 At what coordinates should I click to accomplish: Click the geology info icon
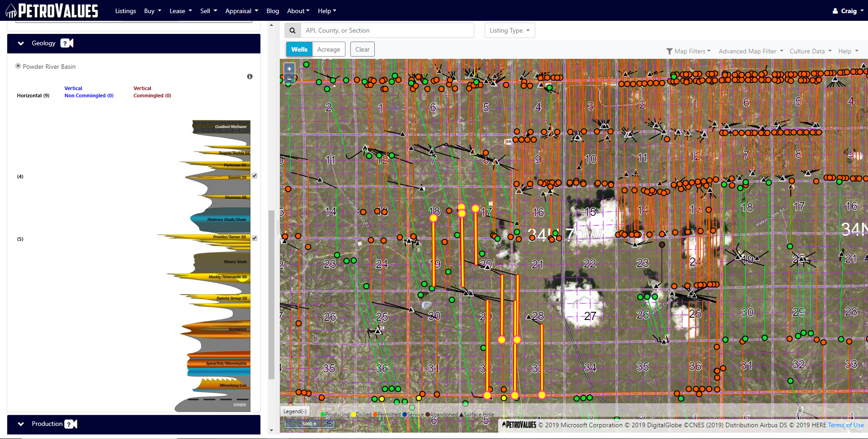250,76
